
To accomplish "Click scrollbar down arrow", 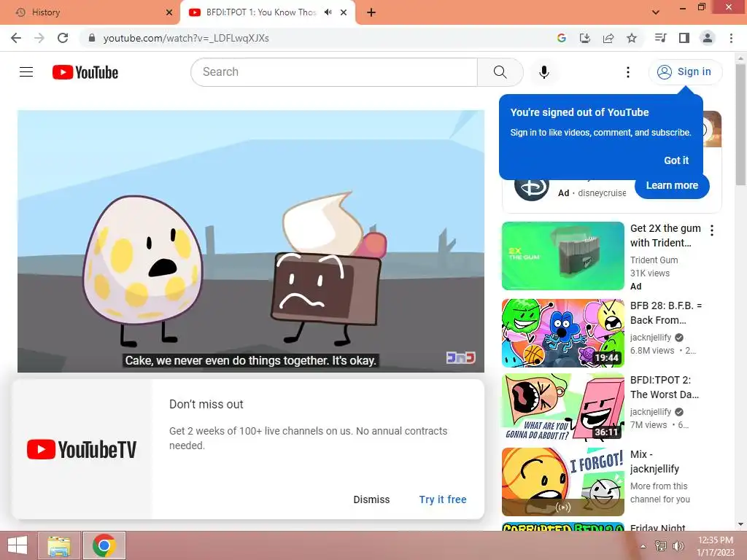I will 741,524.
